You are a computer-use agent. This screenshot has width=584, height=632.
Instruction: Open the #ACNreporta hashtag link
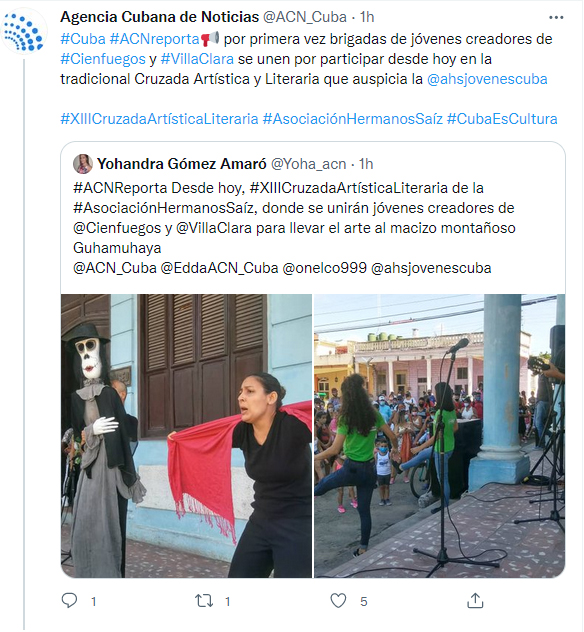(155, 39)
